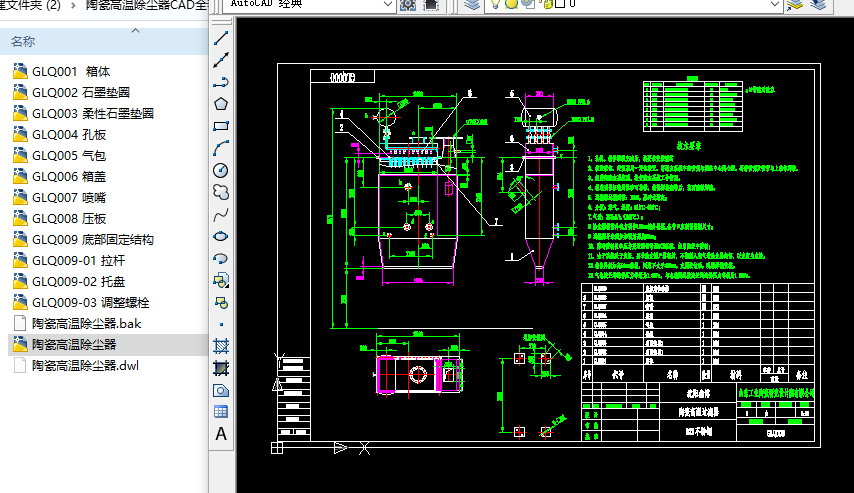
Task: Click the DWG icon beside GLQ001 箱体
Action: [x=20, y=71]
